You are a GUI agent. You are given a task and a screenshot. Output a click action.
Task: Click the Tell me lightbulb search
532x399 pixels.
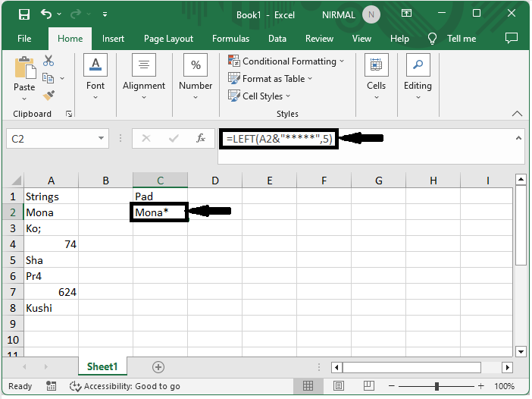452,39
